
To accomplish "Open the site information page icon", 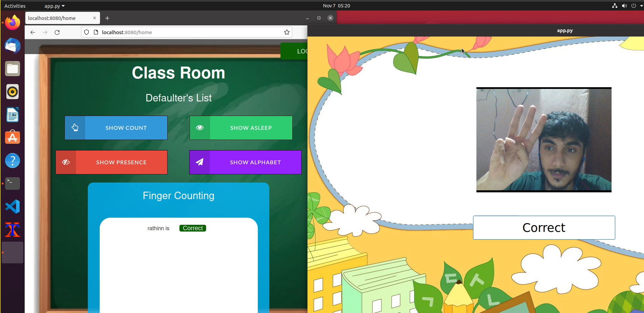I will (x=96, y=32).
